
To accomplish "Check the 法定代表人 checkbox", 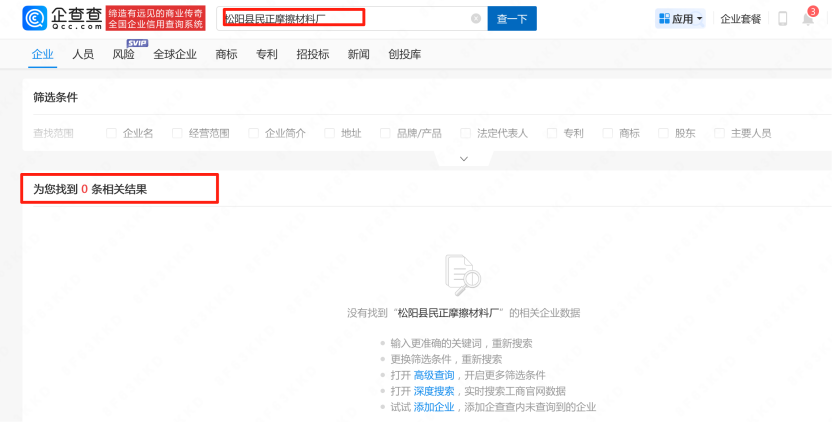I will [x=466, y=133].
